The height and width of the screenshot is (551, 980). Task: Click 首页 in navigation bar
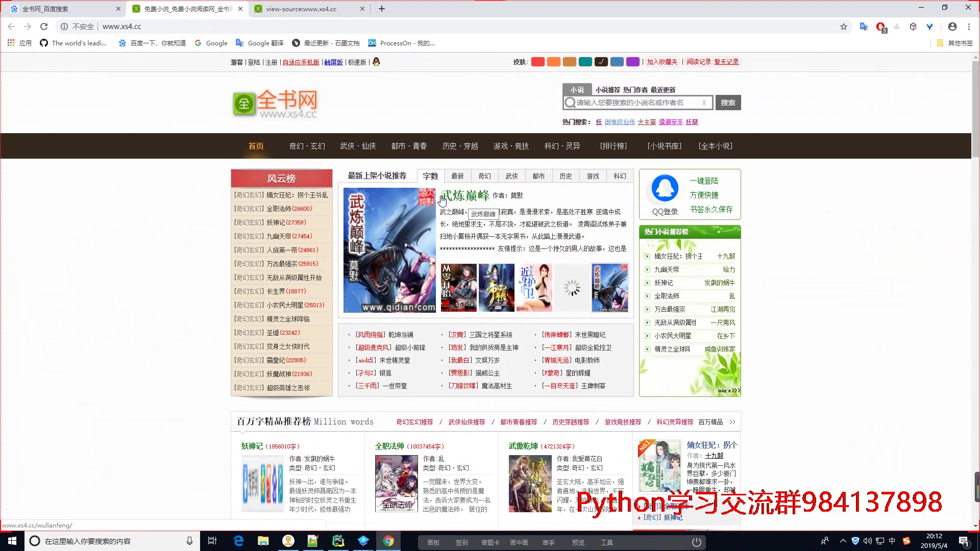[256, 146]
